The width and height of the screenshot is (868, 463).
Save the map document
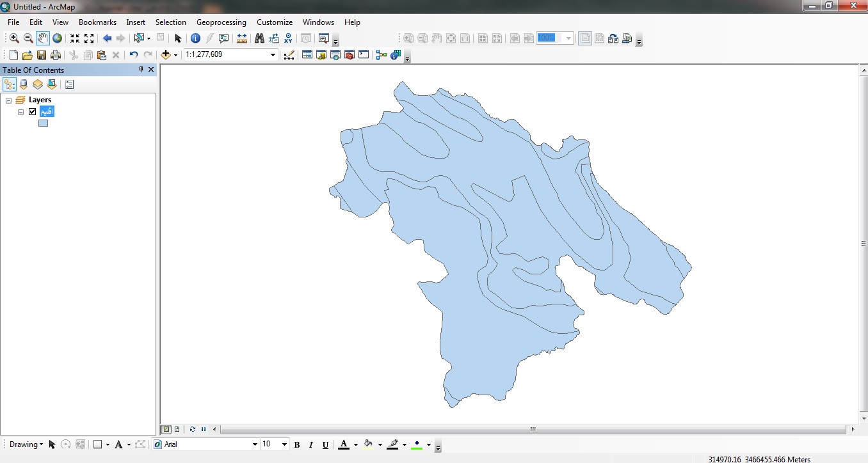pos(42,55)
